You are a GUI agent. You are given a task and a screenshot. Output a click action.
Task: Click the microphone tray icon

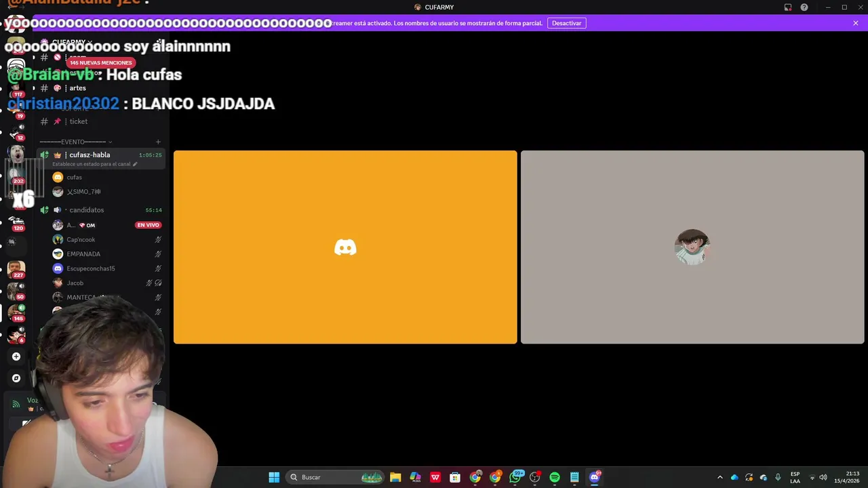click(x=778, y=477)
